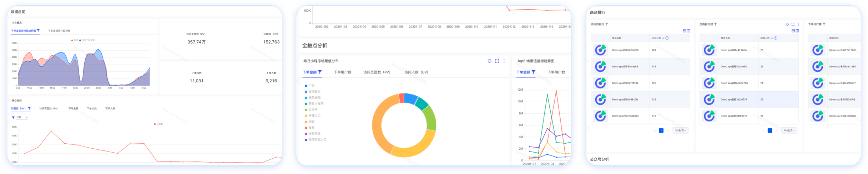This screenshot has height=174, width=868.
Task: Click filter icon next to 下单排行榜 title
Action: [x=824, y=24]
